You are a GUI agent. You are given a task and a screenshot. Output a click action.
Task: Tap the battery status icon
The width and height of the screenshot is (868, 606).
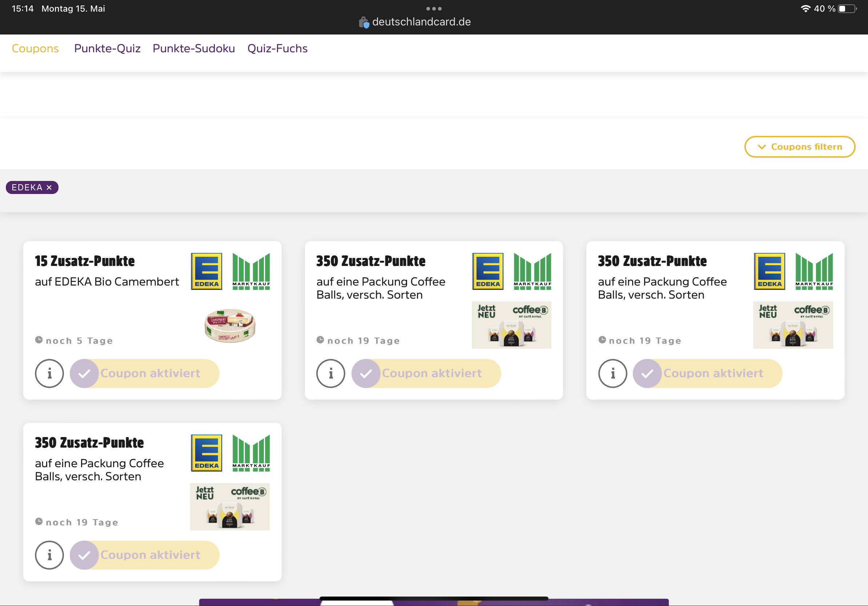pyautogui.click(x=848, y=8)
